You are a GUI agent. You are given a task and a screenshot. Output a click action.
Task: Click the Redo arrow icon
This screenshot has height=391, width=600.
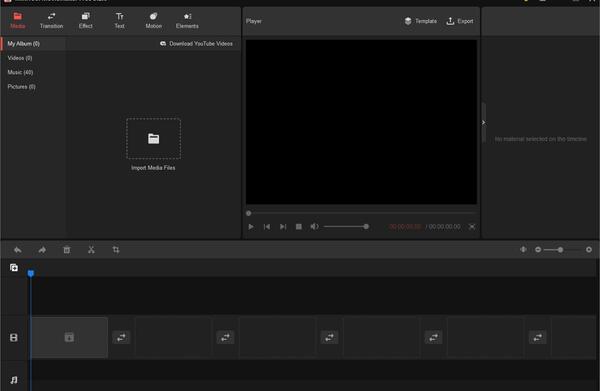(42, 250)
